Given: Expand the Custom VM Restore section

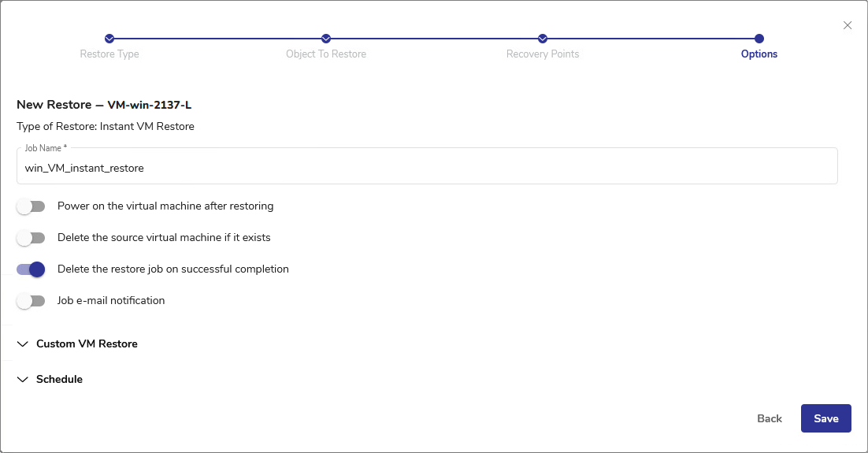Looking at the screenshot, I should pyautogui.click(x=87, y=344).
